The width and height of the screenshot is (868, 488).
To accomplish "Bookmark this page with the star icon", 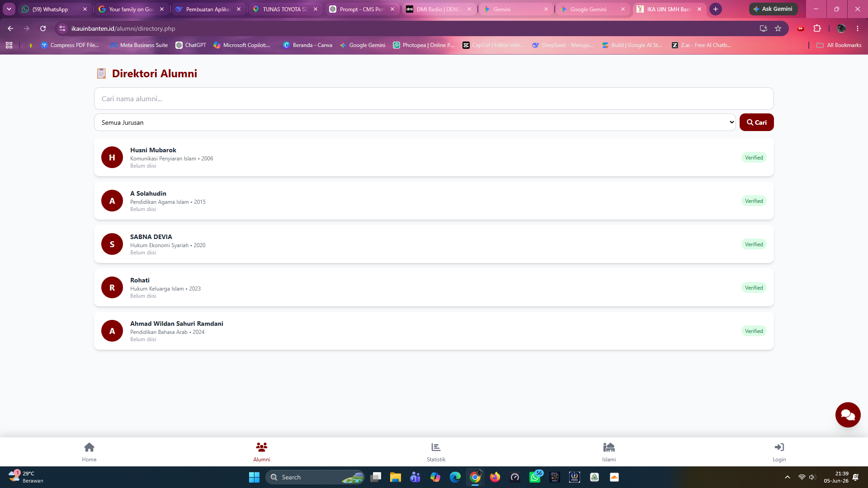I will pyautogui.click(x=778, y=28).
